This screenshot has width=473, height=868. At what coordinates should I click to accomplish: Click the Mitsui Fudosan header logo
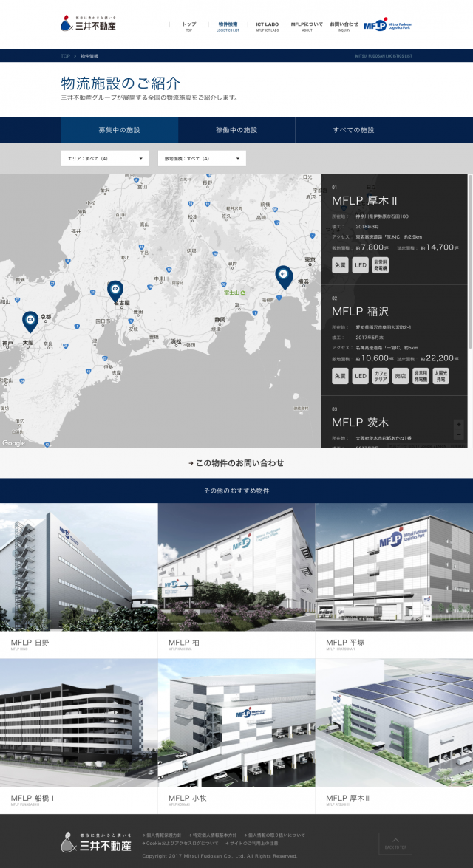89,24
